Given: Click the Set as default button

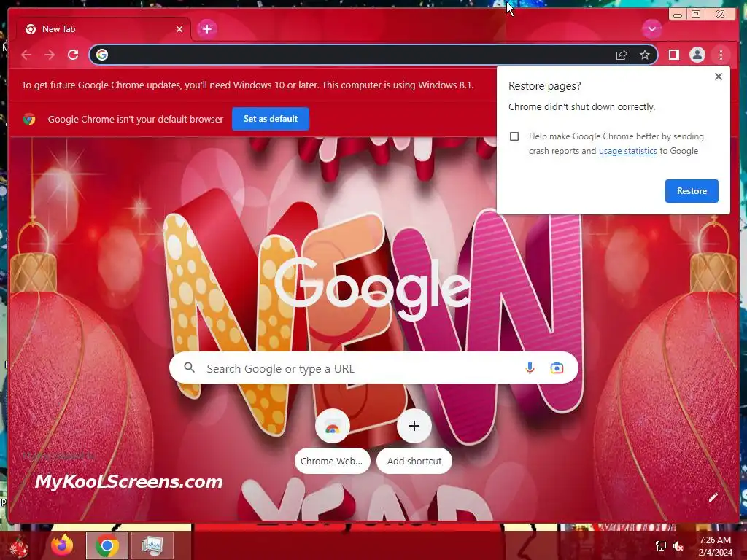Looking at the screenshot, I should 271,119.
